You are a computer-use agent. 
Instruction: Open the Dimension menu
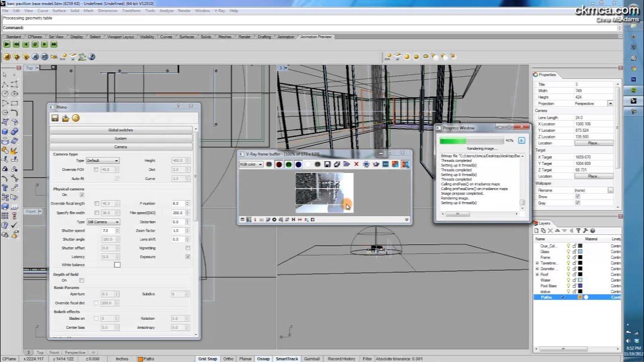coord(107,11)
